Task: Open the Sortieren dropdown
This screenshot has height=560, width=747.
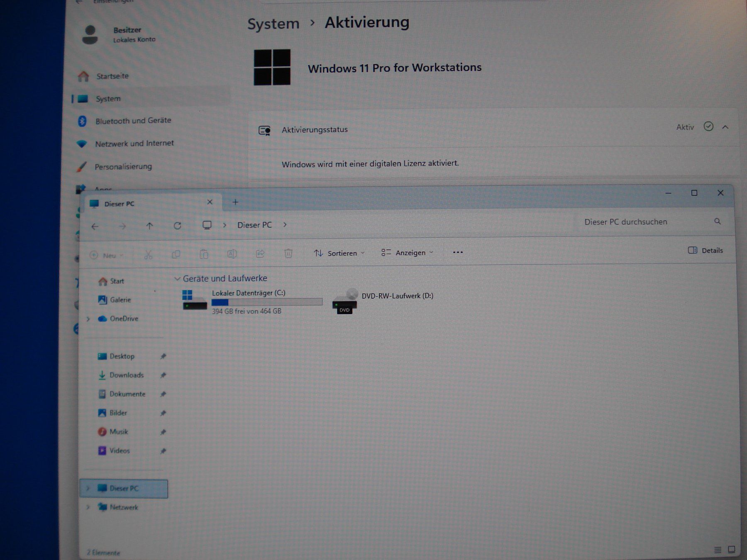Action: (339, 253)
